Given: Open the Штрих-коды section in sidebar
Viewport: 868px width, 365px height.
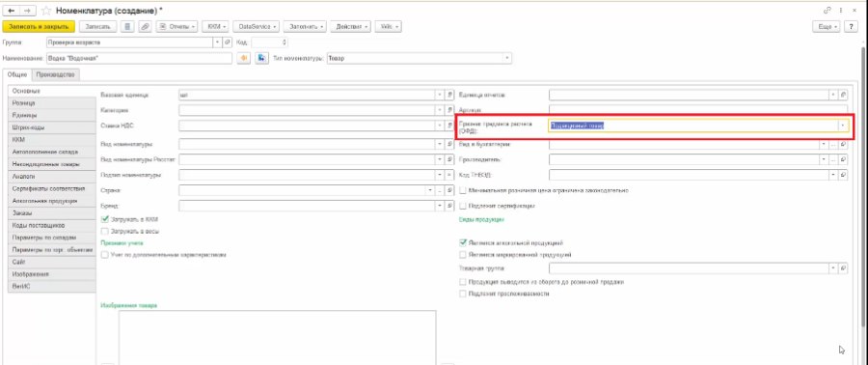Looking at the screenshot, I should (51, 127).
